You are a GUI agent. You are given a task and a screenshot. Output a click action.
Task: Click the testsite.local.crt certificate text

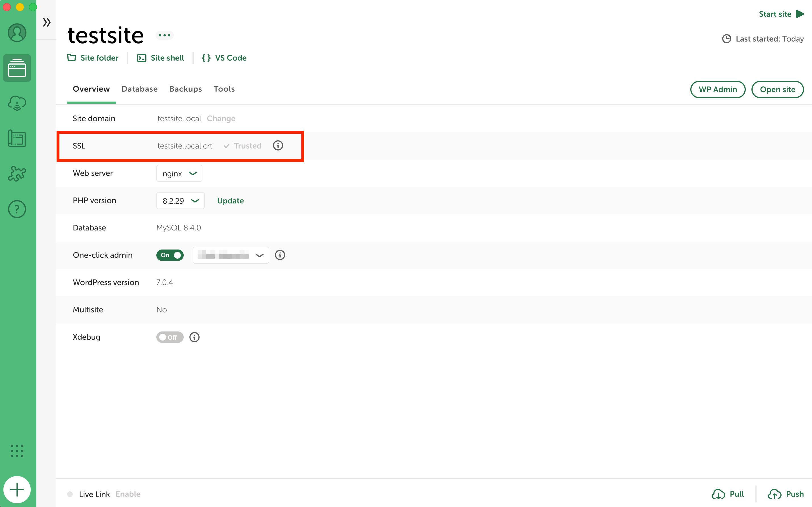pos(185,146)
